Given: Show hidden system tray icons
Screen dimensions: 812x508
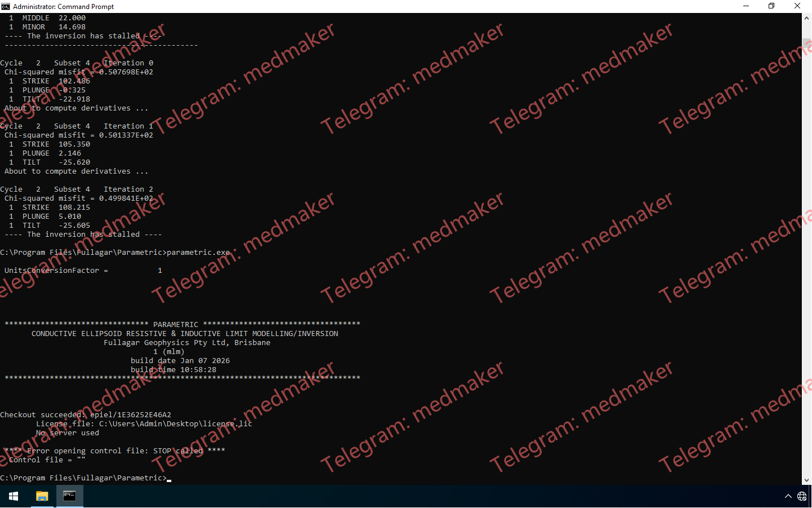Looking at the screenshot, I should [x=788, y=496].
